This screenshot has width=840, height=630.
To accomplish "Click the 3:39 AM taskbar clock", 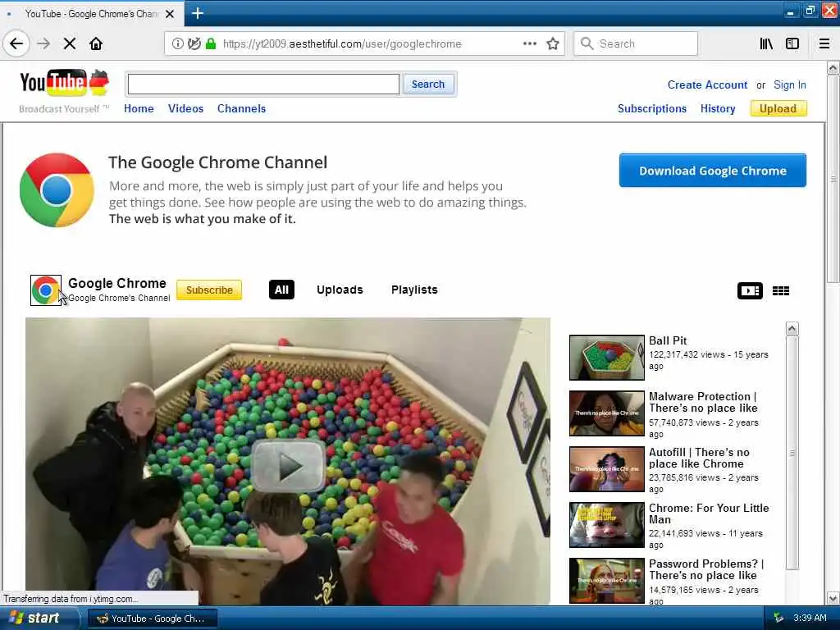I will click(x=810, y=619).
